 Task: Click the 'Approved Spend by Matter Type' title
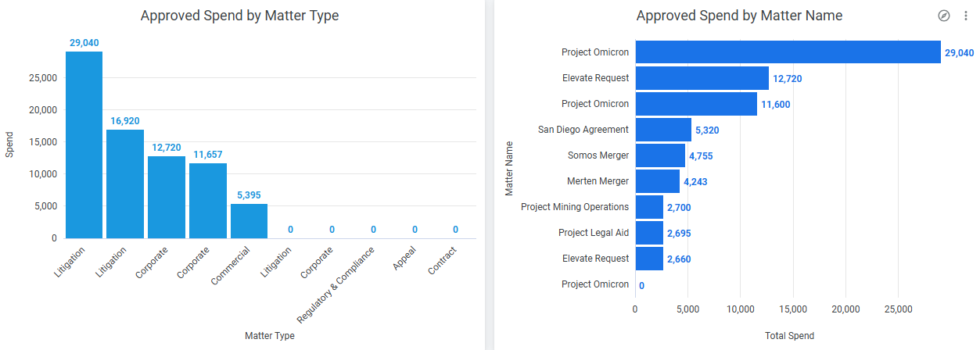239,16
